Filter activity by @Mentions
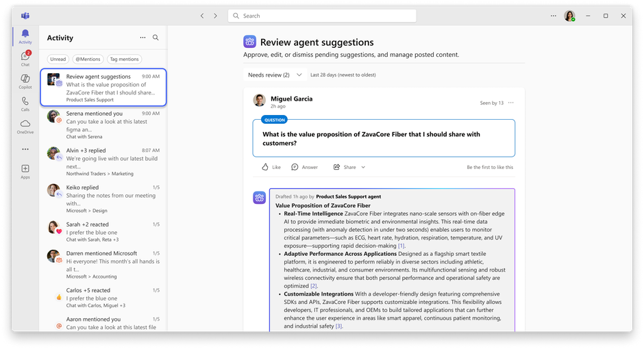The width and height of the screenshot is (644, 349). pos(88,59)
